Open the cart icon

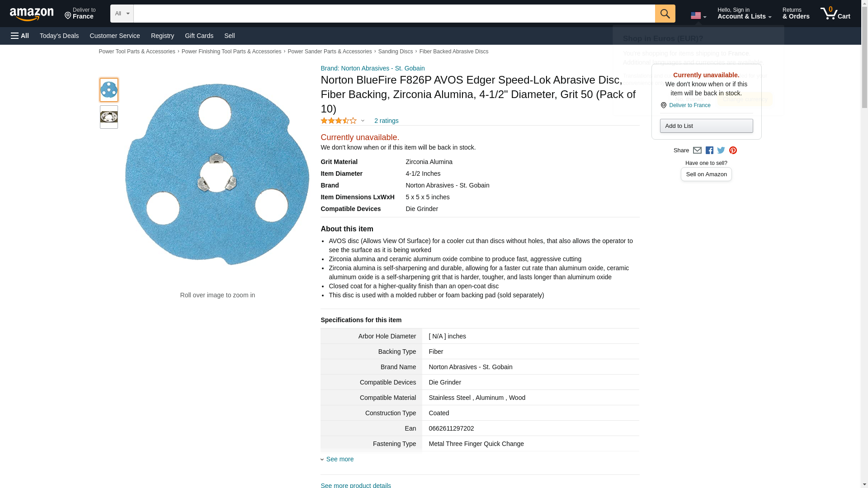[x=835, y=14]
